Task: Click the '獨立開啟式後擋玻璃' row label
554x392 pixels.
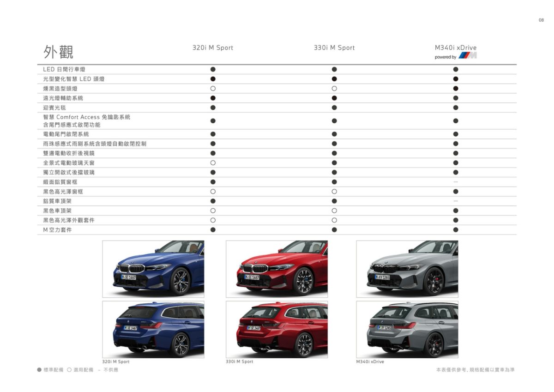Action: tap(69, 172)
